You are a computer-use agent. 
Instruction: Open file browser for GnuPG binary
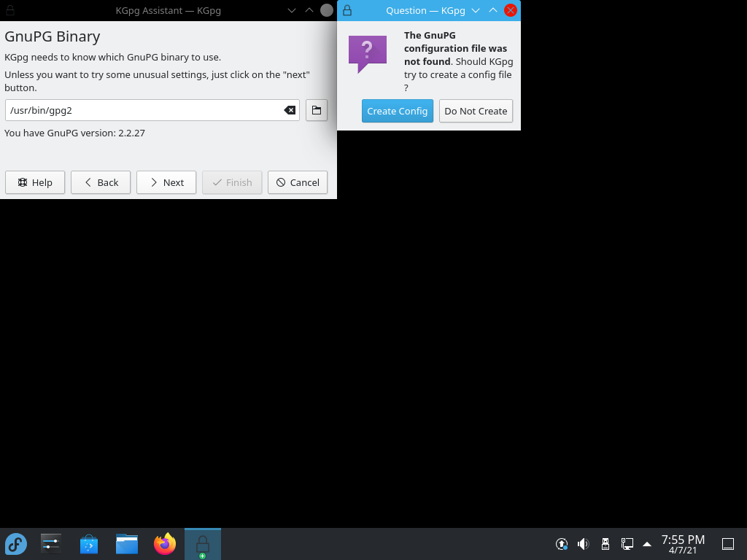pyautogui.click(x=317, y=111)
